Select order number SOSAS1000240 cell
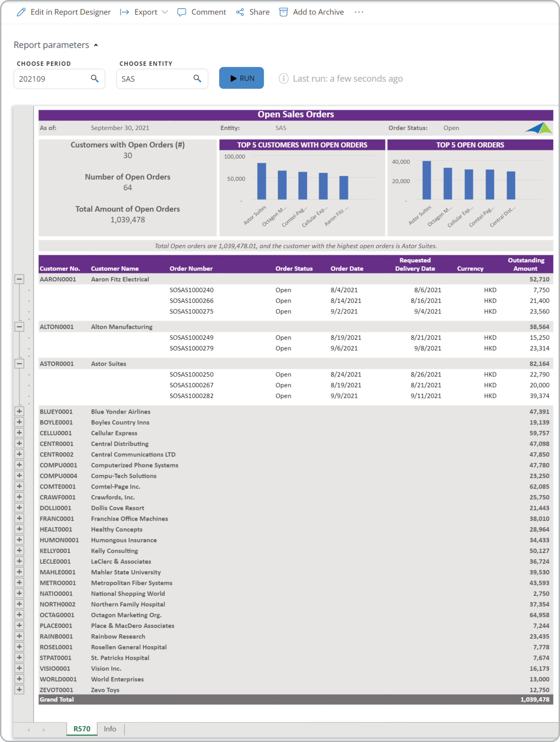 pyautogui.click(x=191, y=290)
